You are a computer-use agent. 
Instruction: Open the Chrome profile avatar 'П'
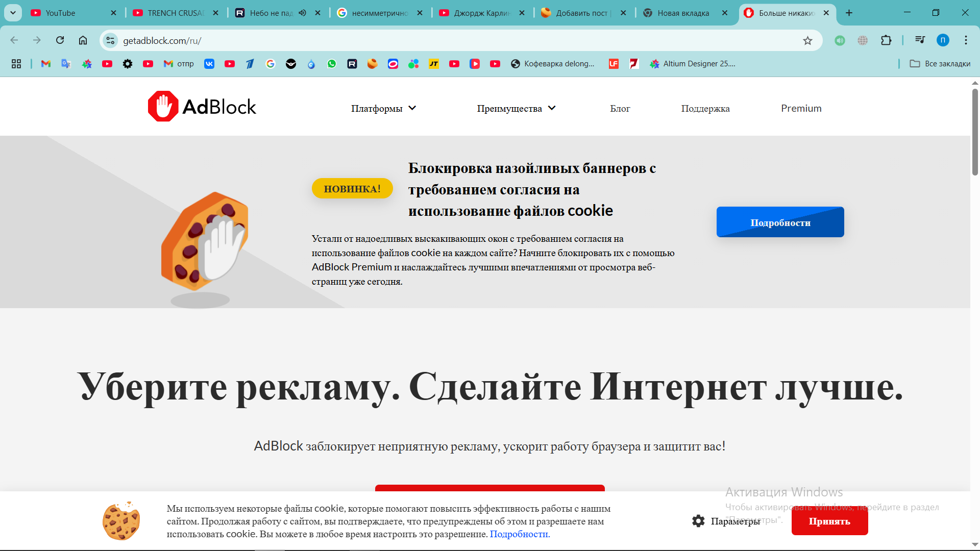tap(943, 40)
